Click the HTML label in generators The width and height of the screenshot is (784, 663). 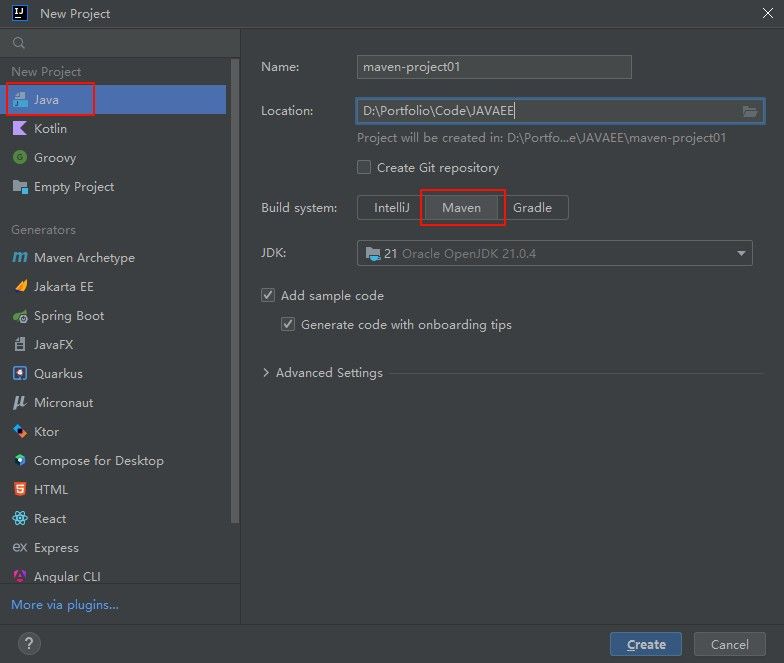pos(50,490)
